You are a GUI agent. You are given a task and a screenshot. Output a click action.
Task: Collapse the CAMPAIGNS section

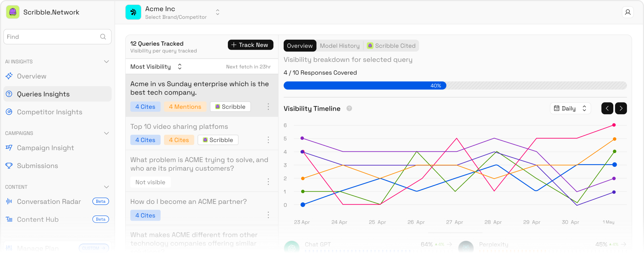(106, 133)
